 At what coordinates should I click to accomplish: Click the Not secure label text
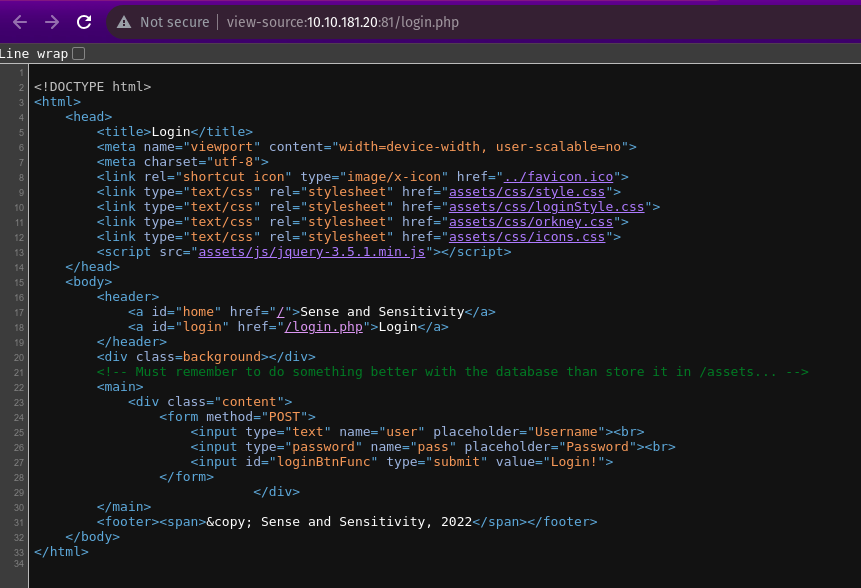pyautogui.click(x=174, y=22)
